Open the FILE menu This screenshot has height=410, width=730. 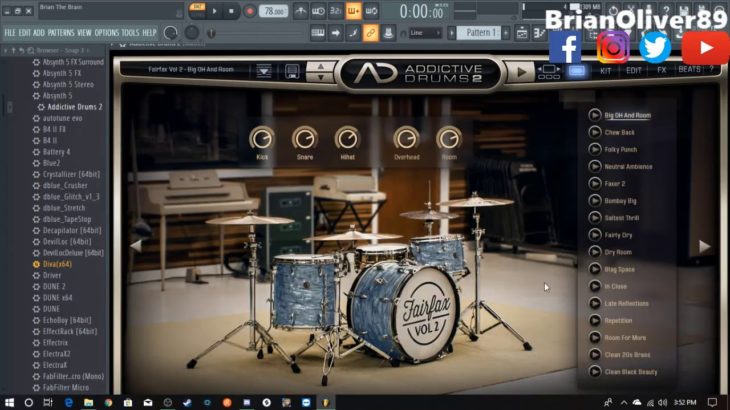click(x=10, y=33)
